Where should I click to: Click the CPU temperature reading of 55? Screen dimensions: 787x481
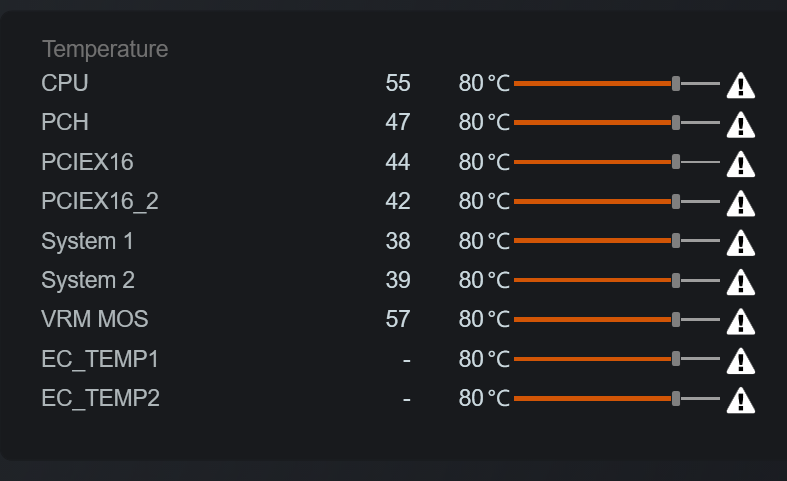pos(398,83)
